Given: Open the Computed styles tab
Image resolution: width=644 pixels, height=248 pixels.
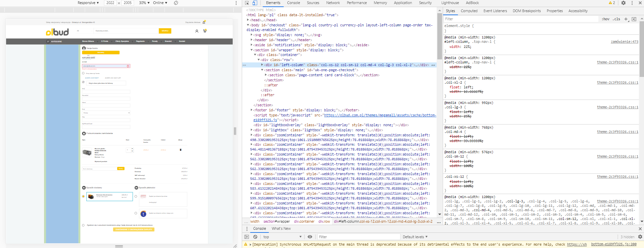Looking at the screenshot, I should point(469,11).
